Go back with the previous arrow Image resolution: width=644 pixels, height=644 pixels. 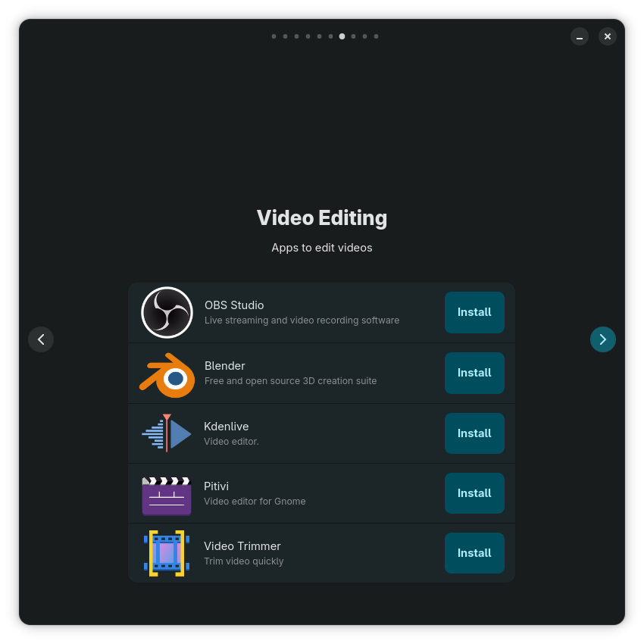point(41,339)
